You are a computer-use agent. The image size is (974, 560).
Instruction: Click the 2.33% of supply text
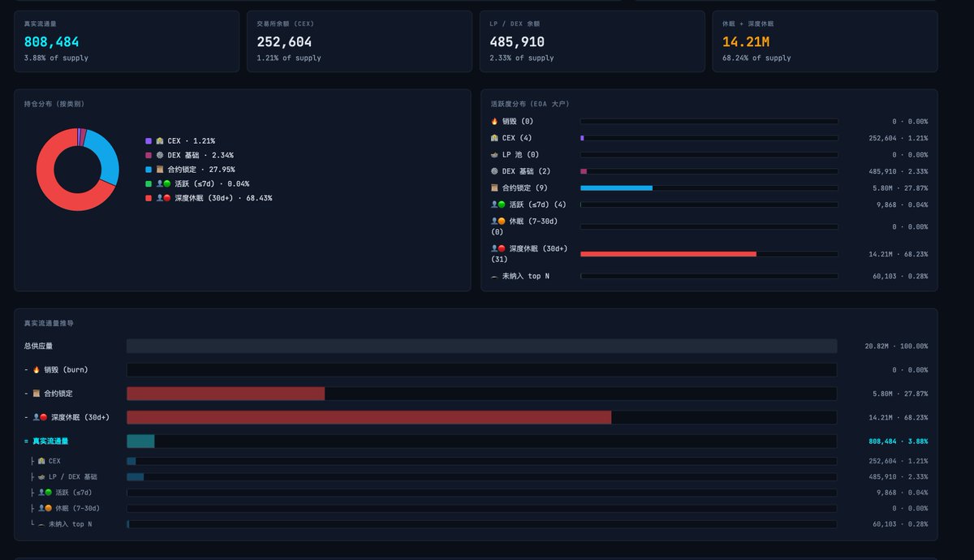(522, 58)
